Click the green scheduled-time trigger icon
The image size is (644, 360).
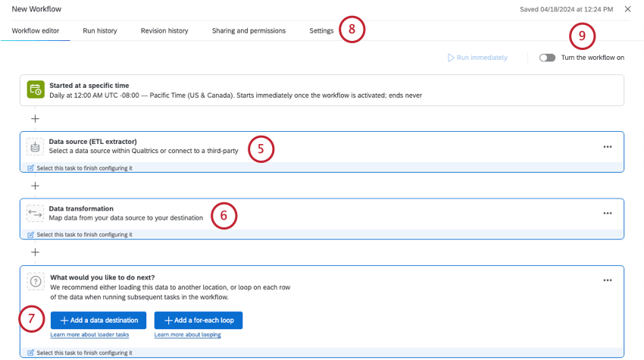36,89
